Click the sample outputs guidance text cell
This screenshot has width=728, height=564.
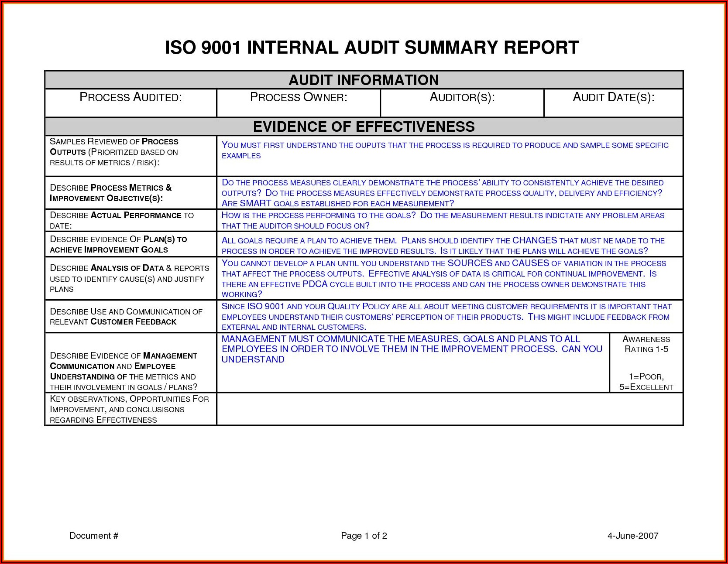[450, 155]
